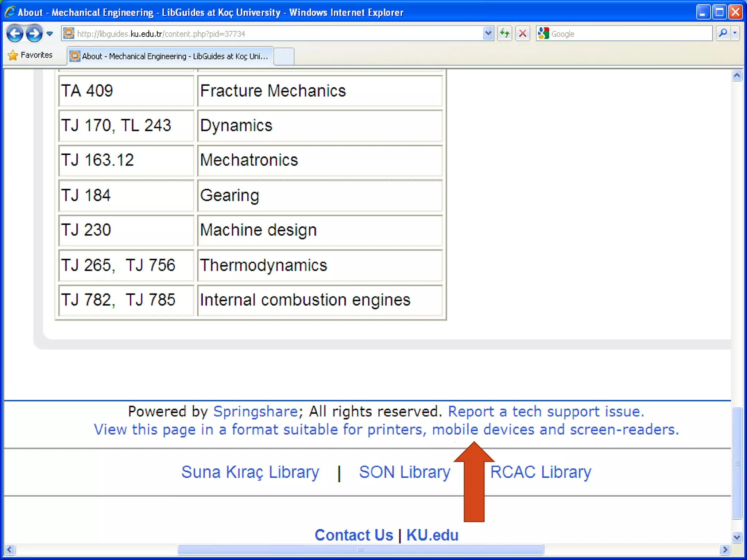Click the Contact Us link

(x=354, y=535)
